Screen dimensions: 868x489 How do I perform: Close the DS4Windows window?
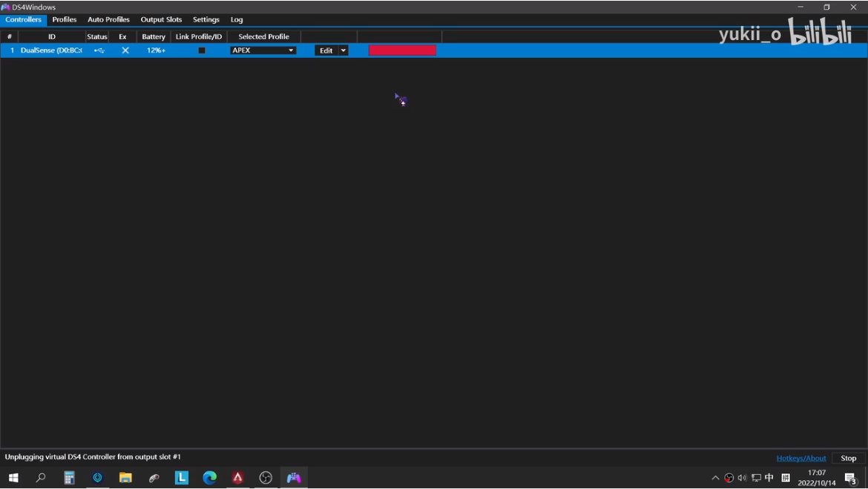[x=853, y=7]
